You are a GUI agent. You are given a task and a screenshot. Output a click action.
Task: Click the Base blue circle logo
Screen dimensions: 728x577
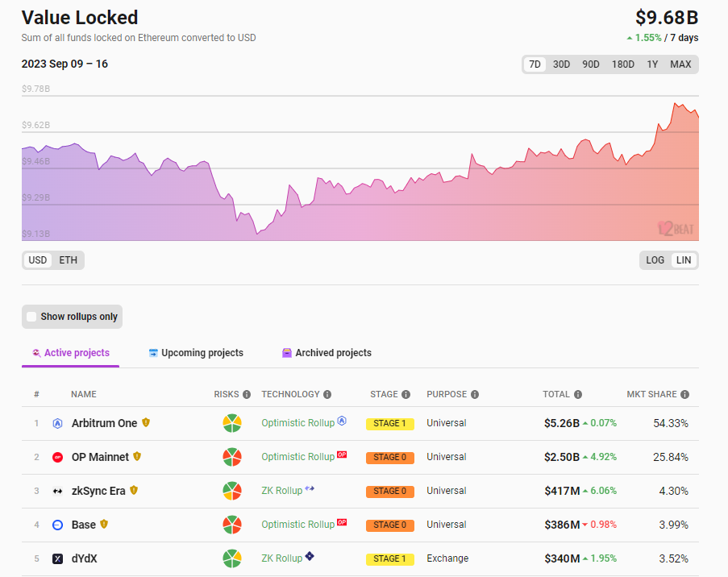[x=57, y=525]
